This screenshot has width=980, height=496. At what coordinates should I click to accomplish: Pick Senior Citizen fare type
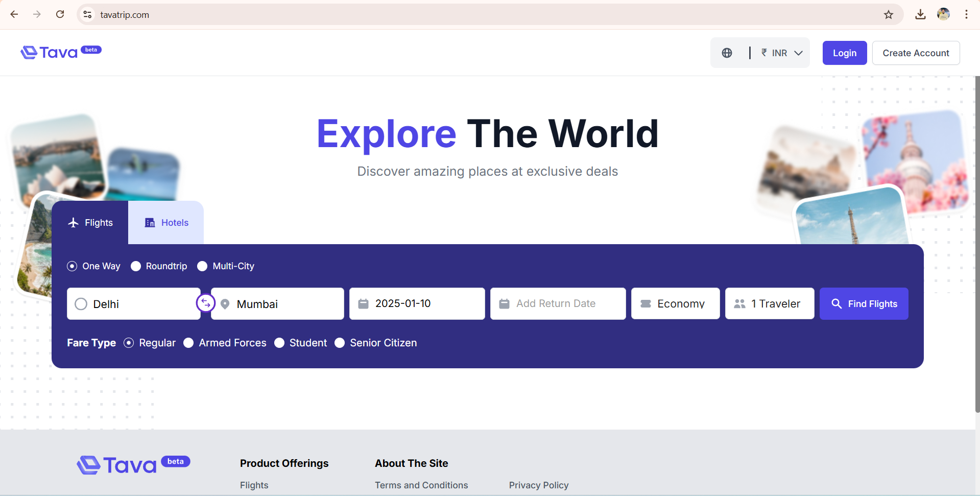[x=340, y=343]
